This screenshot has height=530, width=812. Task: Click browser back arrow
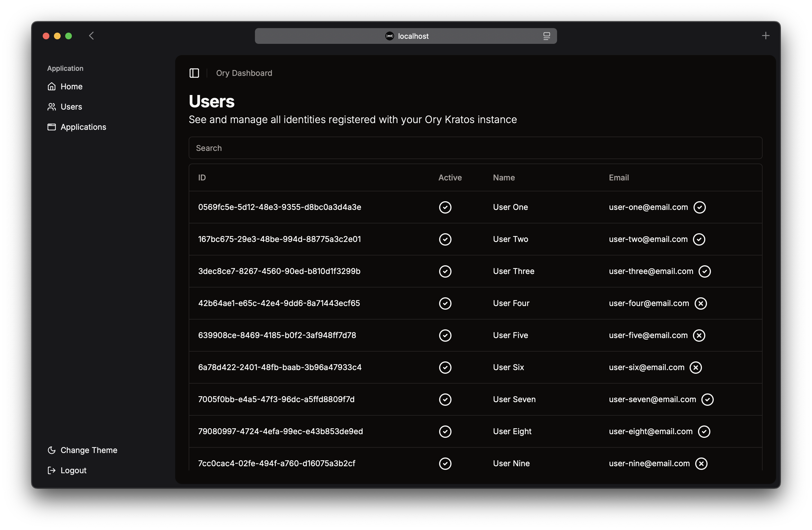(x=92, y=36)
